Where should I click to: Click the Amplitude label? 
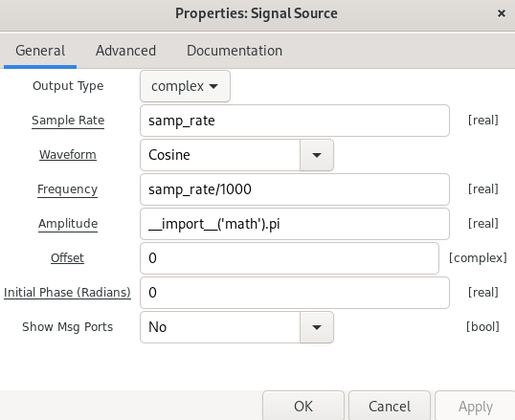[x=68, y=224]
